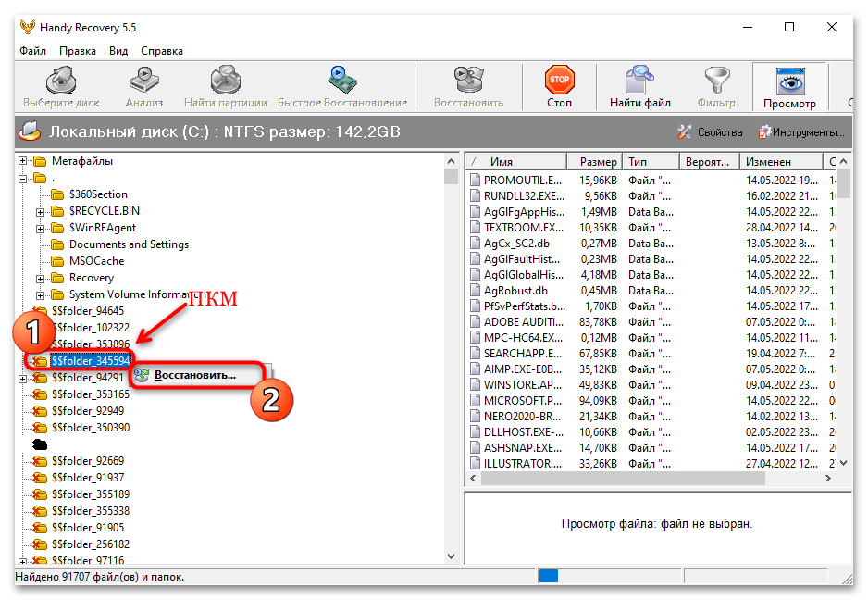Click Найти партиции toolbar icon
The image size is (868, 600).
tap(225, 87)
